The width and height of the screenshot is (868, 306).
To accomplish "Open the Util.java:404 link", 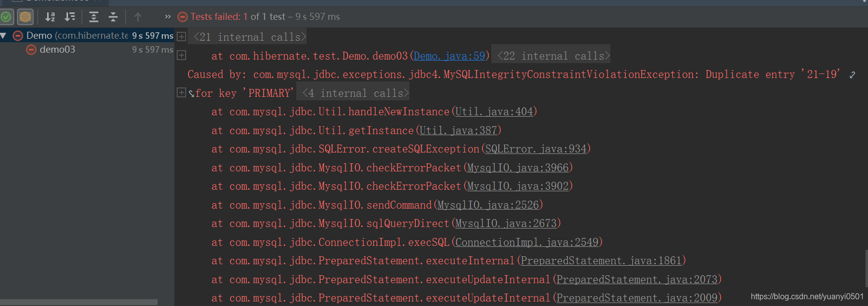I will coord(494,112).
